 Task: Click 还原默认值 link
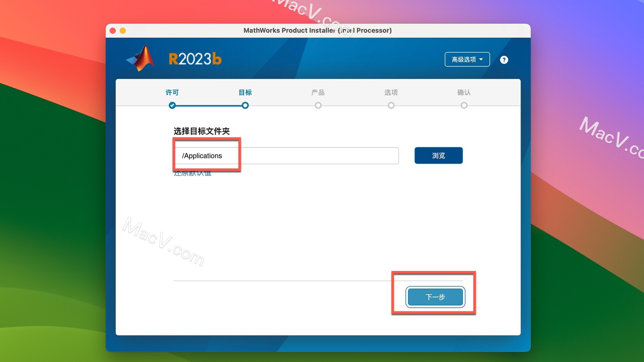click(193, 173)
